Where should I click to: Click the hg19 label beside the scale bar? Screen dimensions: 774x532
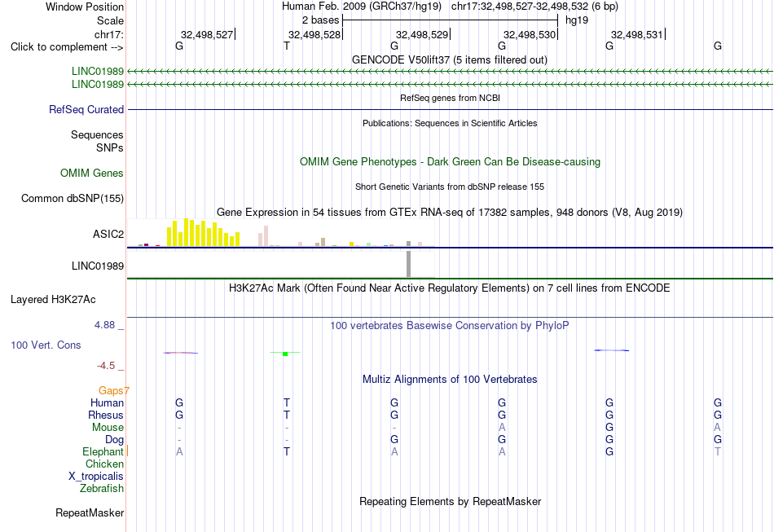[x=577, y=20]
